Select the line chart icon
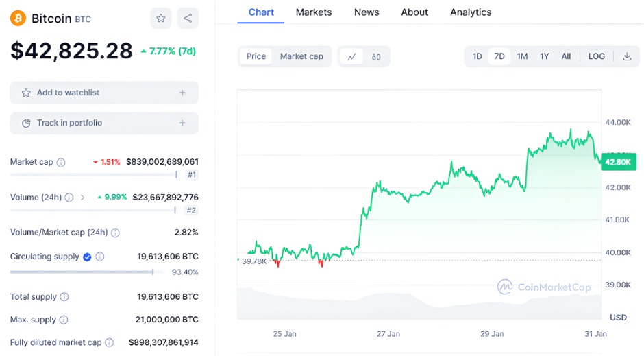This screenshot has height=356, width=644. pos(351,56)
